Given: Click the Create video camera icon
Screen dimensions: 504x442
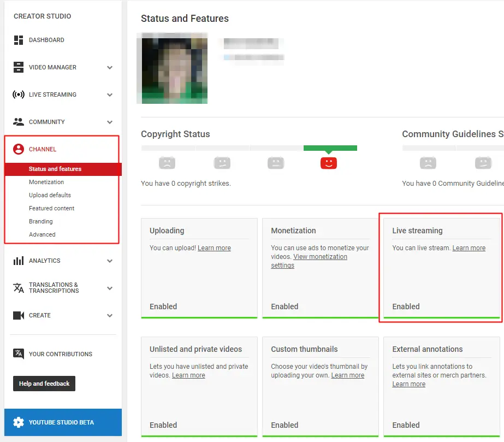Looking at the screenshot, I should pos(19,315).
